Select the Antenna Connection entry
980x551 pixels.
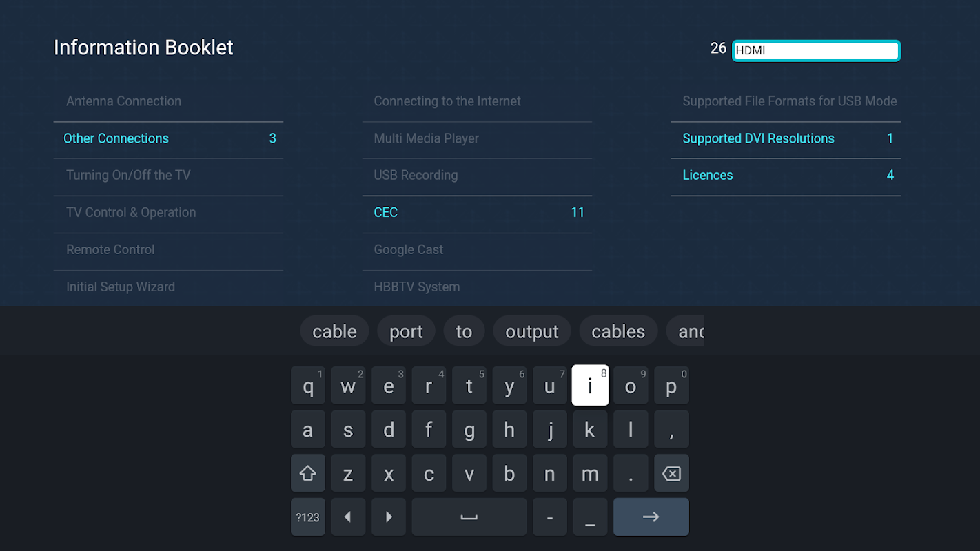[168, 101]
